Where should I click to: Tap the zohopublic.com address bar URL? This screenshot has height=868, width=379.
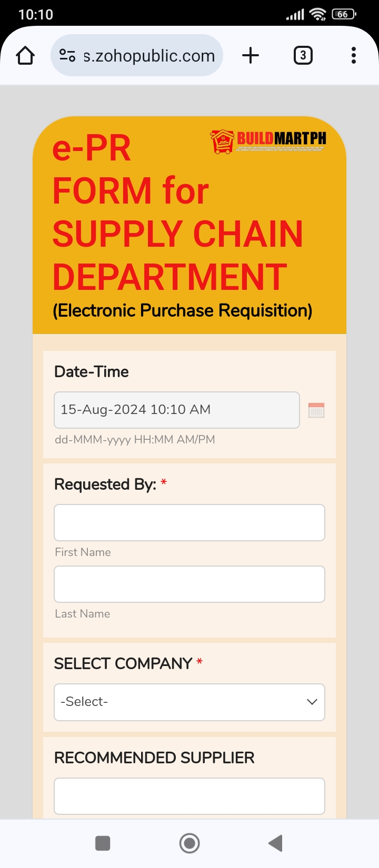(x=149, y=56)
